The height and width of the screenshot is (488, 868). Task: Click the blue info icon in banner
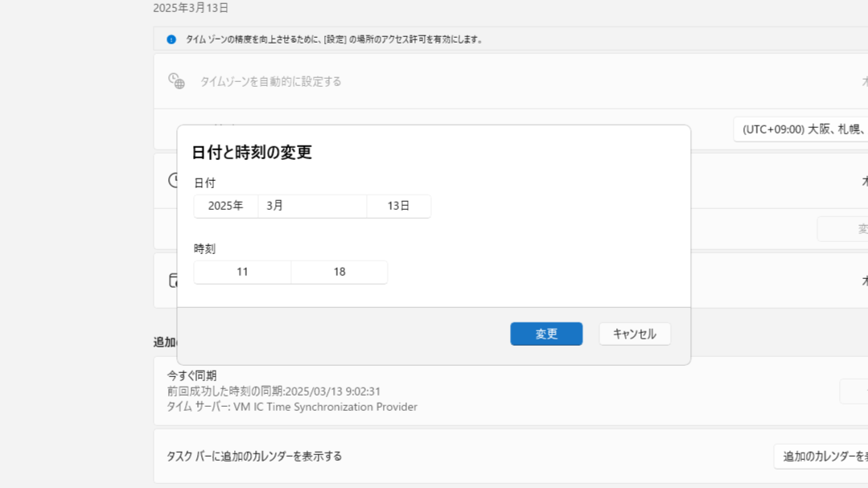point(171,39)
